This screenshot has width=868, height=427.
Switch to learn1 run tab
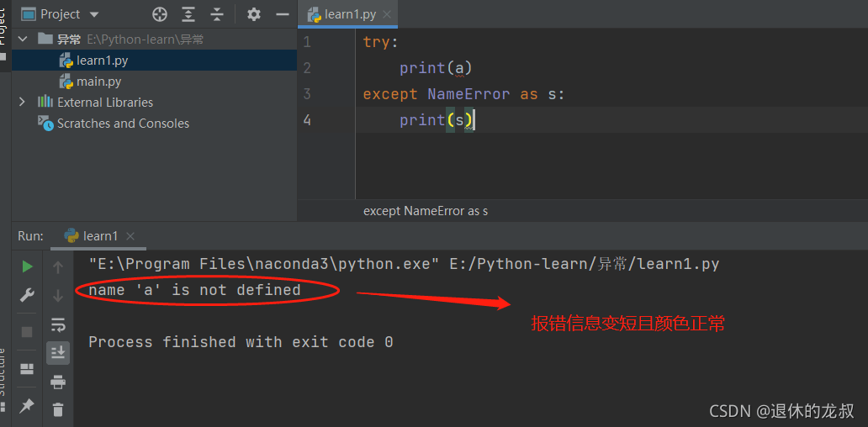tap(100, 236)
